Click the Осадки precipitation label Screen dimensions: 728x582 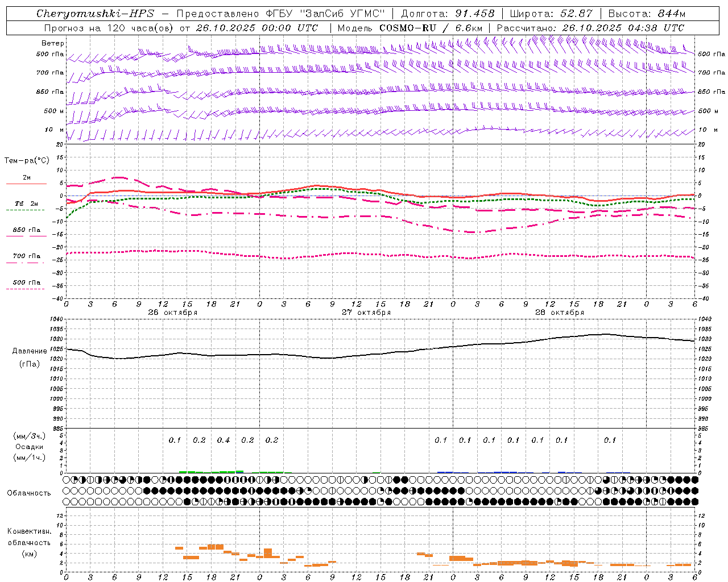[x=30, y=447]
